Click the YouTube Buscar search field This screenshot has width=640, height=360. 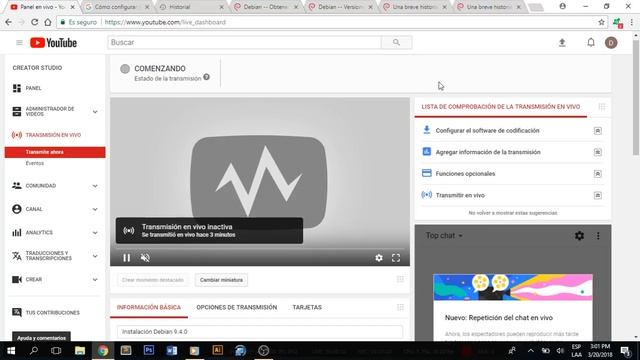244,42
